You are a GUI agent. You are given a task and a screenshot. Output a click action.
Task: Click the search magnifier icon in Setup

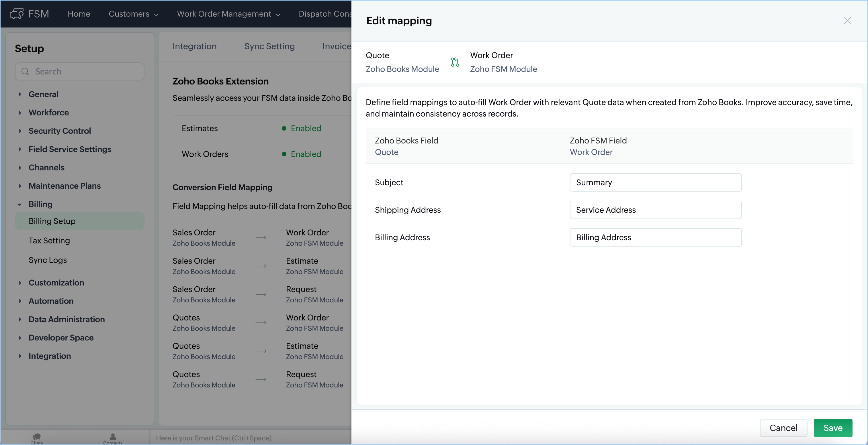[x=25, y=72]
